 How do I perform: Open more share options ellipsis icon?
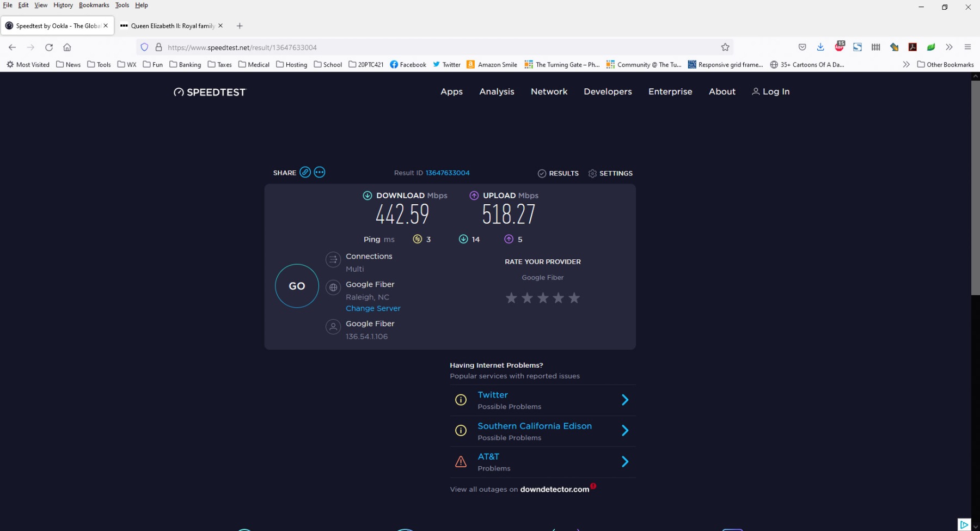(320, 172)
